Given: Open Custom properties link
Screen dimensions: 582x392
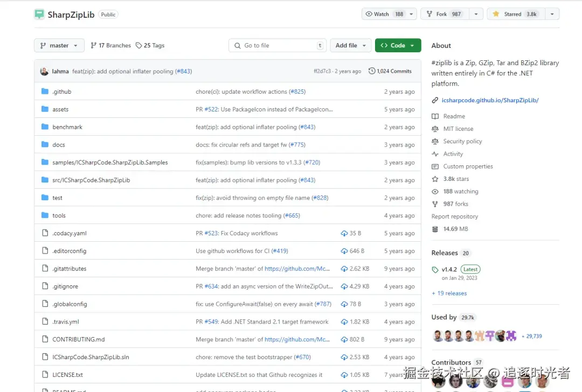Looking at the screenshot, I should (468, 166).
